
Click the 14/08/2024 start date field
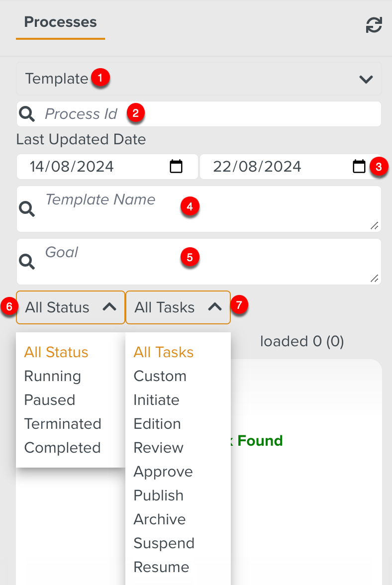point(107,166)
